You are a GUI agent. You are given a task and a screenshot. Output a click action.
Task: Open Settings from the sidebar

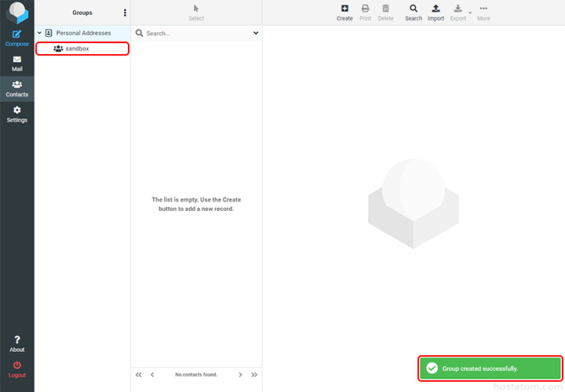16,114
